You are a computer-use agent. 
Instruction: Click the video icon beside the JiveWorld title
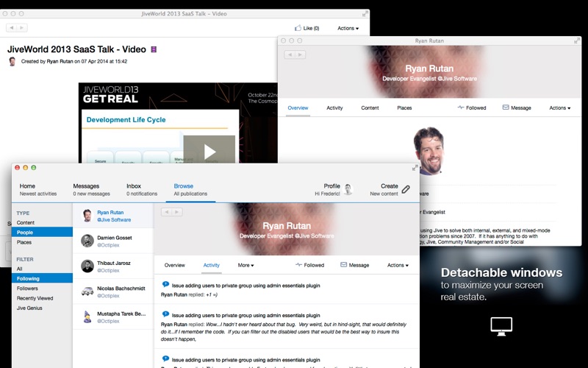coord(154,49)
